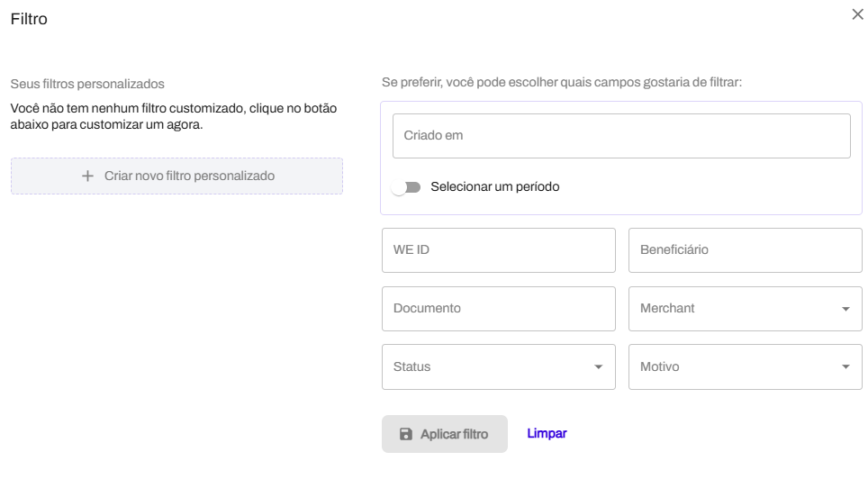
Task: Open the Merchant combo box
Action: click(746, 309)
